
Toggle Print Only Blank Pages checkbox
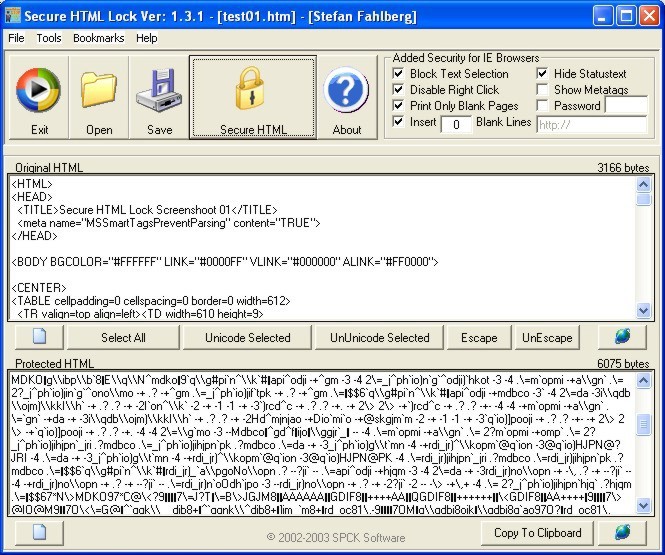coord(398,106)
